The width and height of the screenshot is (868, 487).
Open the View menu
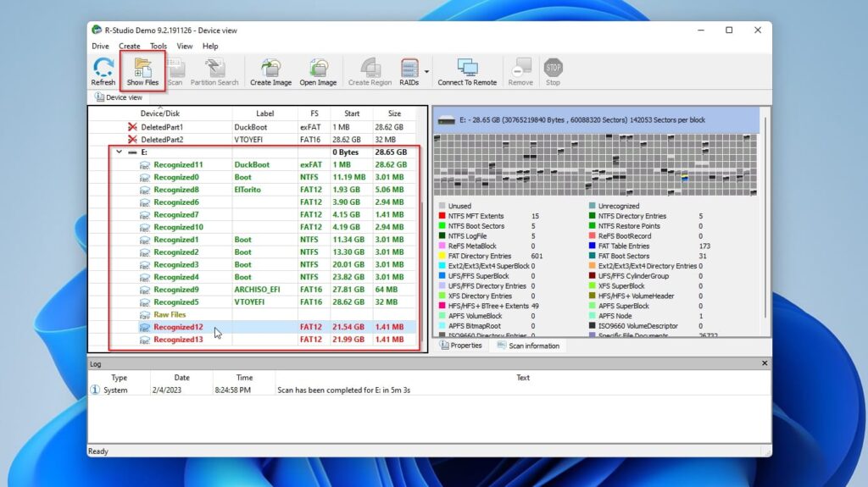[184, 46]
